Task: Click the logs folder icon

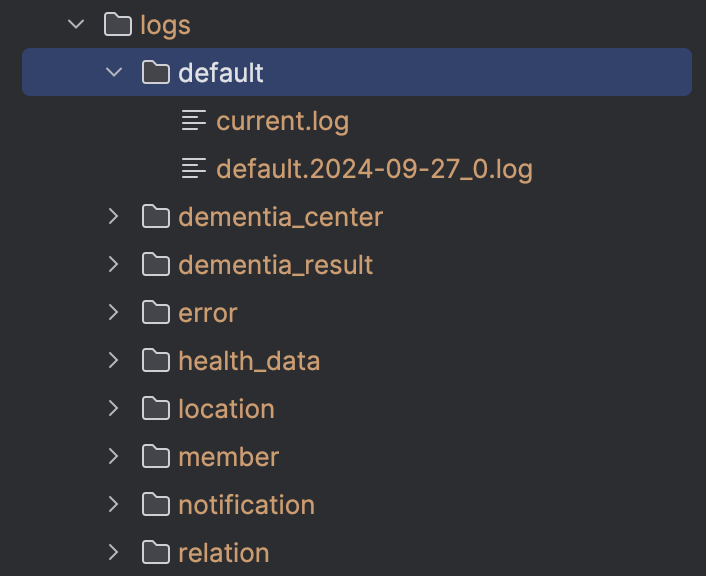Action: [118, 24]
